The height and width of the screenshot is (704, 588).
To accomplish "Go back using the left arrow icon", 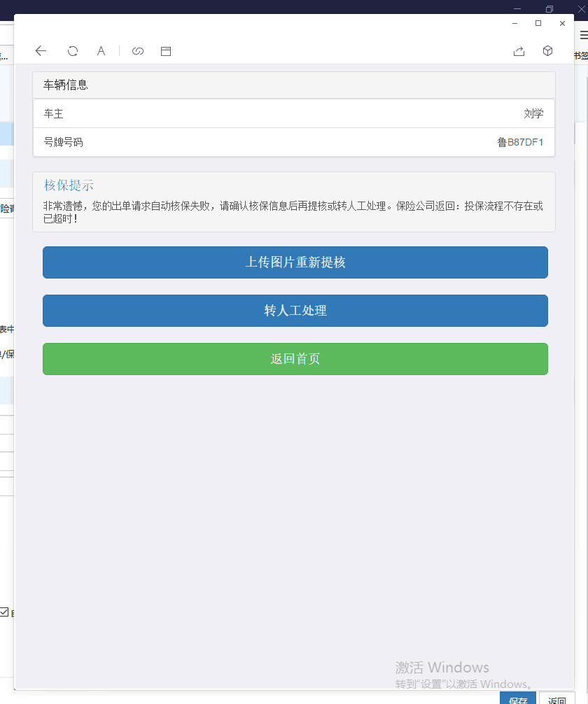I will 41,50.
